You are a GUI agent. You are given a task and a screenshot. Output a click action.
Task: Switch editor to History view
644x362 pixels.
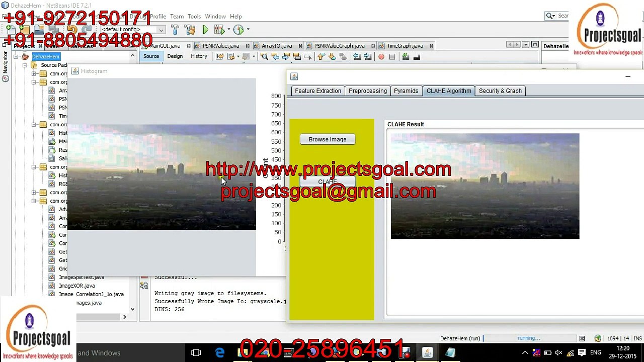pyautogui.click(x=199, y=56)
